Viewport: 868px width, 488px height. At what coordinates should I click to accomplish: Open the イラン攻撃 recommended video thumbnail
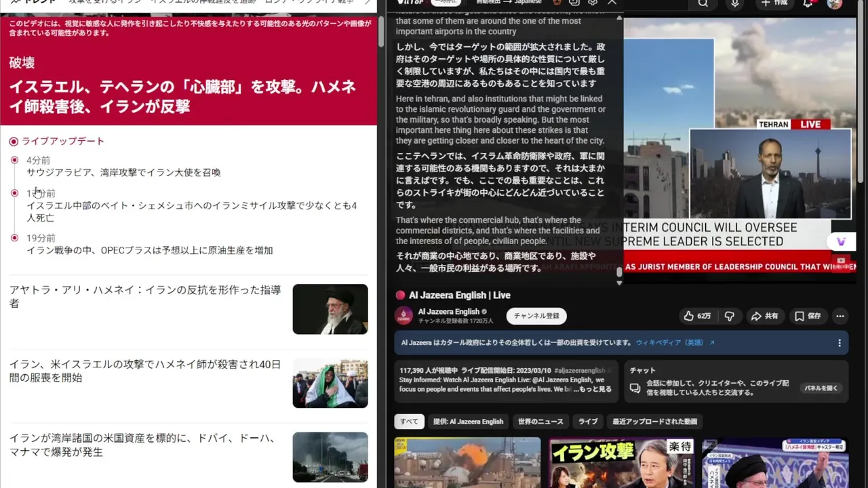pos(621,462)
